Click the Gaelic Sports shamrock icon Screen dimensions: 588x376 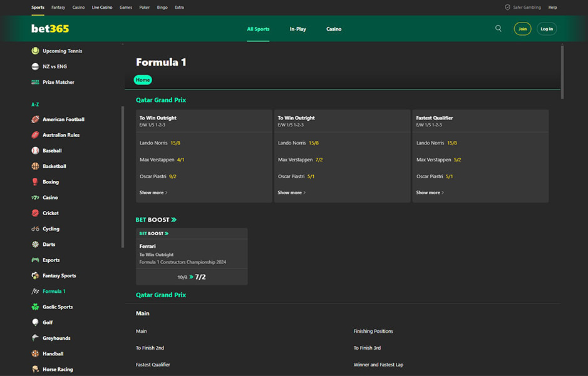coord(35,307)
